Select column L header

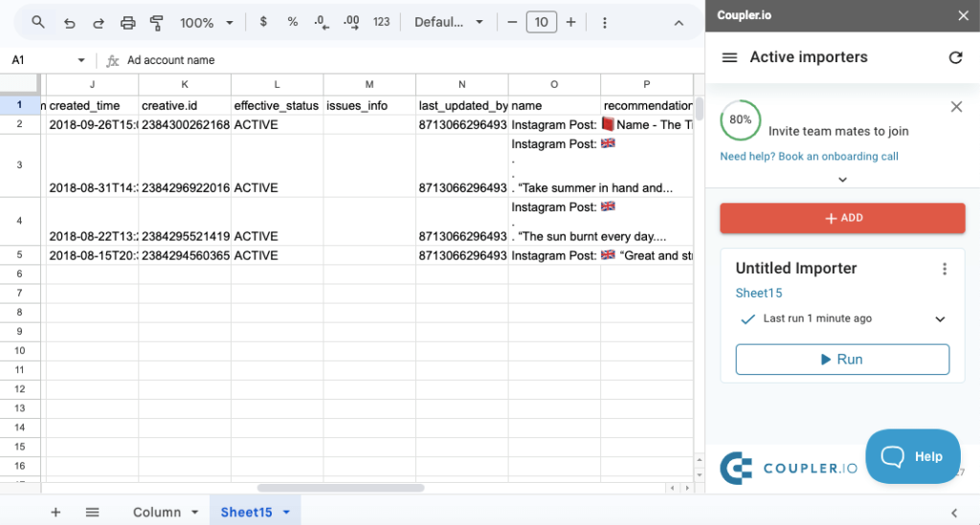[x=277, y=84]
